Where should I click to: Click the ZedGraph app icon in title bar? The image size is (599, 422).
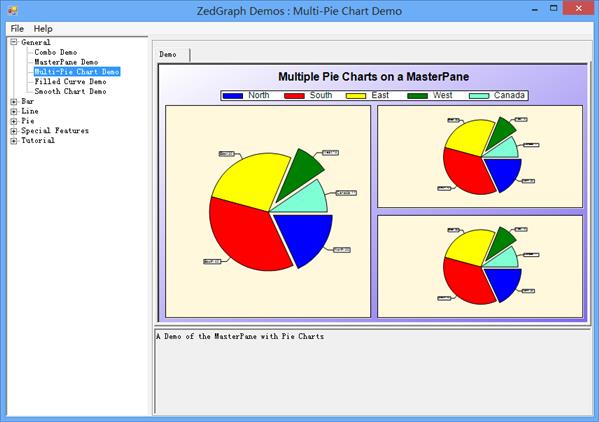pyautogui.click(x=13, y=10)
